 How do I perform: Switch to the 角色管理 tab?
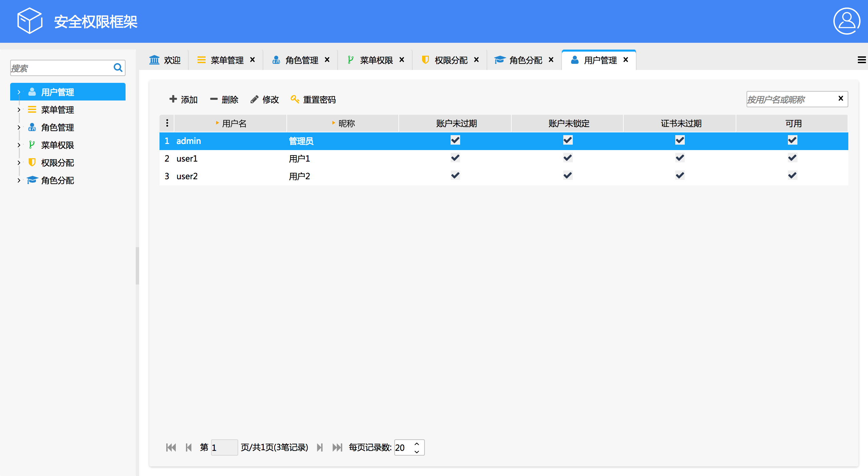(x=301, y=60)
